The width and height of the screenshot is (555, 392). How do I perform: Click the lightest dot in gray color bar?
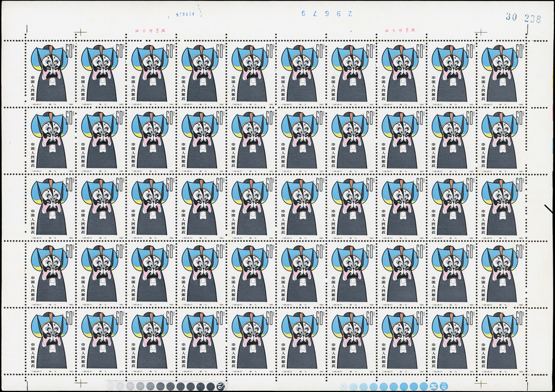[110, 385]
